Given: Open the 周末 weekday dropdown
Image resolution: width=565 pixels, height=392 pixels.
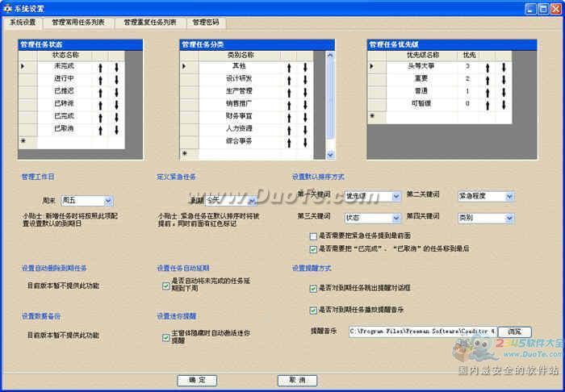Looking at the screenshot, I should tap(108, 201).
